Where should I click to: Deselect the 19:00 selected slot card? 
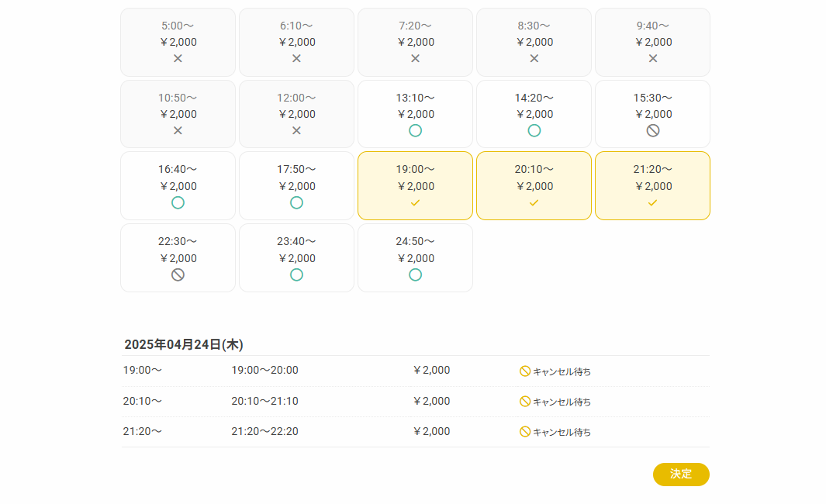(415, 186)
